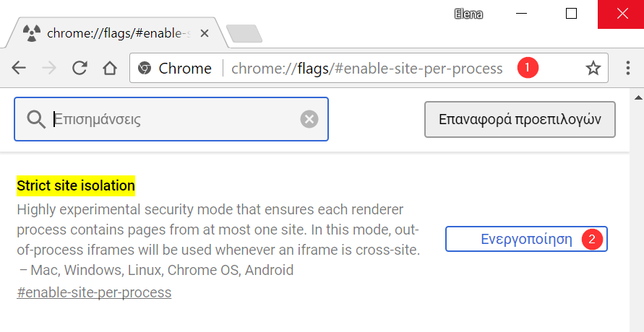Screen dimensions: 644x332
Task: Click the magnifier icon in flags search box
Action: pyautogui.click(x=36, y=119)
